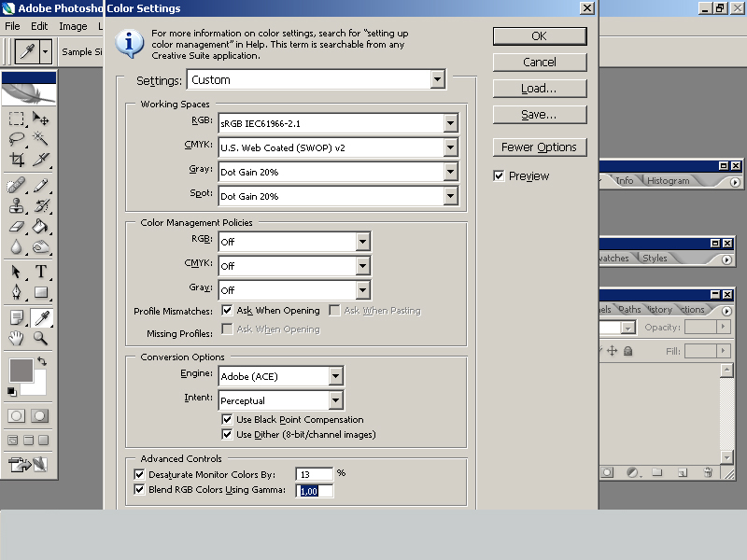Select the Brush tool

click(x=41, y=185)
